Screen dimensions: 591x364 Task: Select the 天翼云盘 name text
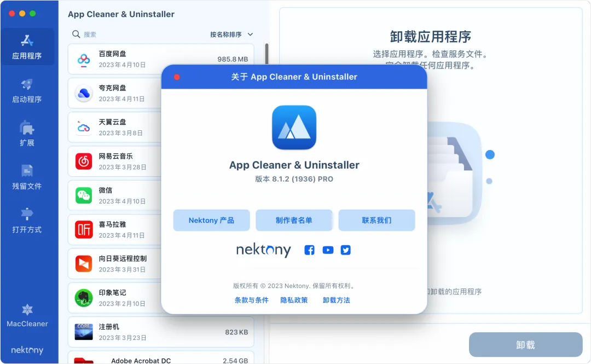(x=112, y=122)
